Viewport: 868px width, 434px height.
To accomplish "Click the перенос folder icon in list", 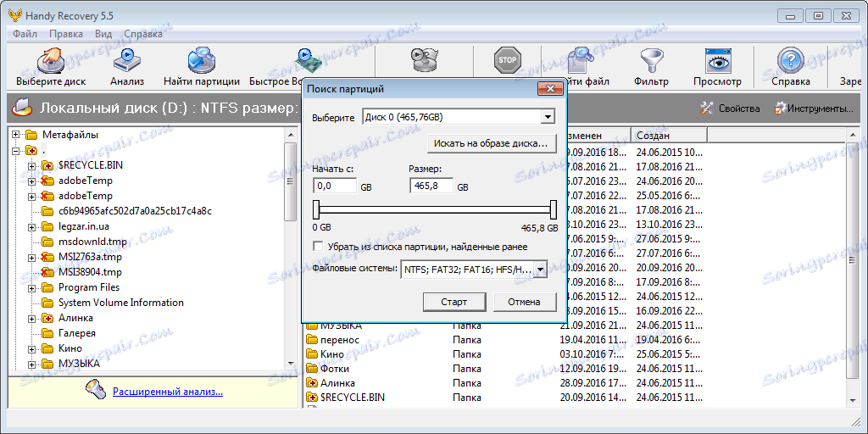I will tap(312, 339).
